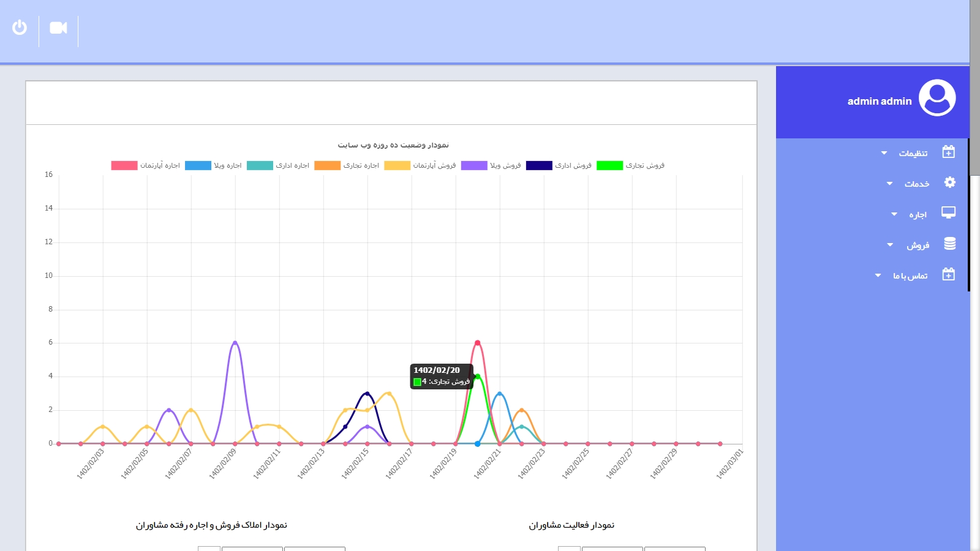Expand the تماس با ما dropdown arrow
Screen dimensions: 980x551
[878, 275]
